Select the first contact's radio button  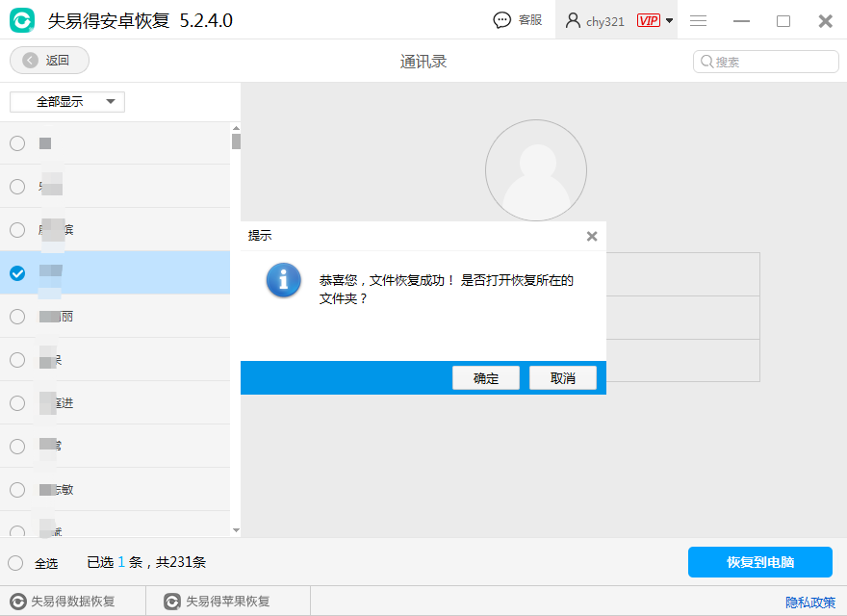click(x=17, y=143)
